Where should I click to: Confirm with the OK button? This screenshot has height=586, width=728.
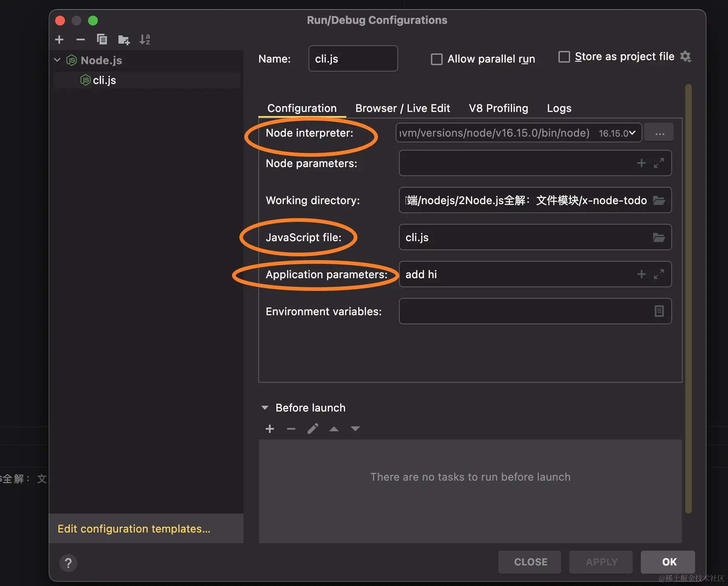668,562
